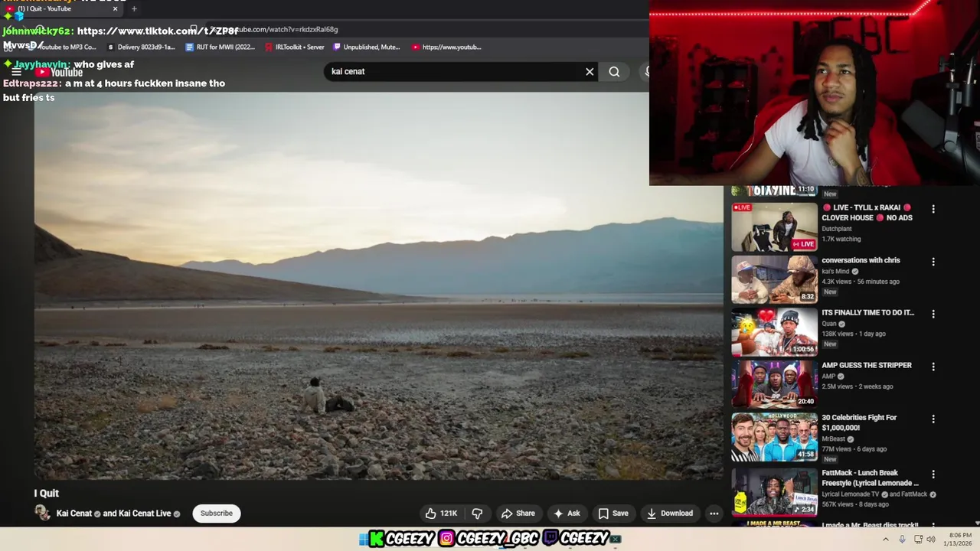The height and width of the screenshot is (551, 980).
Task: Open 'IRLToolkit • Server' bookmark
Action: coord(295,47)
